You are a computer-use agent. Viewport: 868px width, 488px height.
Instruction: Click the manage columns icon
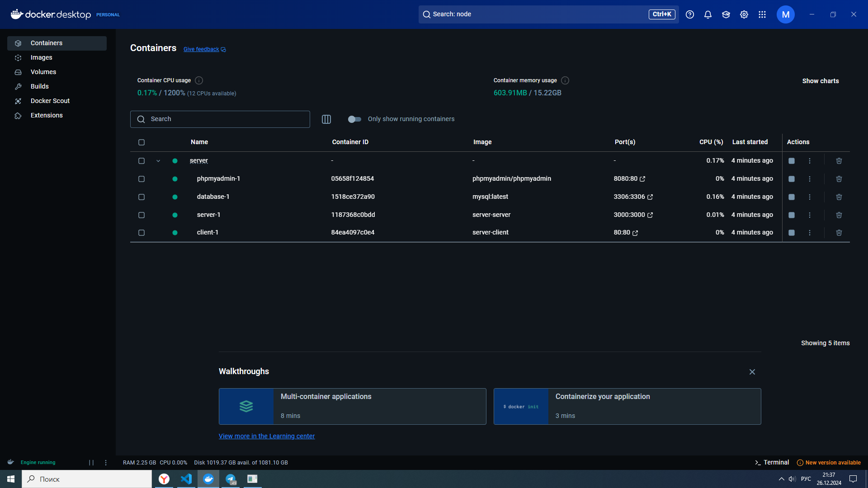326,119
